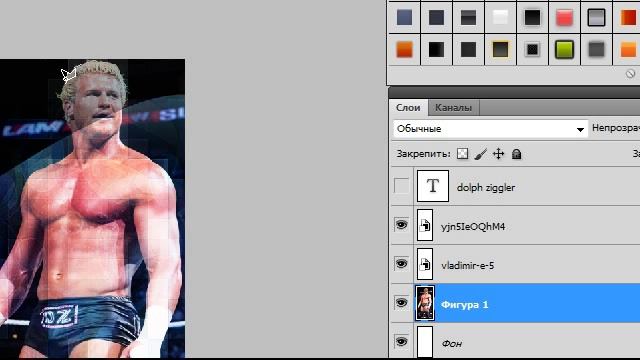Show the dolph ziggler text layer
The image size is (640, 360).
pyautogui.click(x=401, y=186)
